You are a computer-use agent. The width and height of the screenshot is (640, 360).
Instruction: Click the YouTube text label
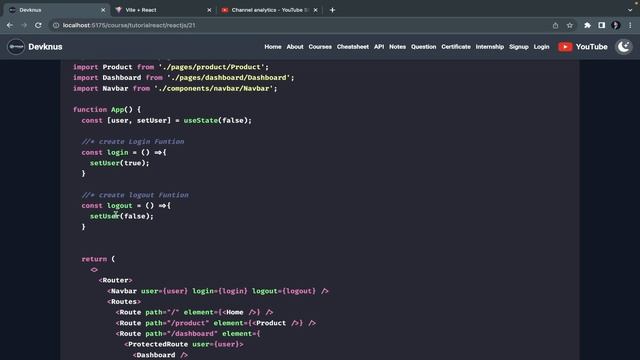[591, 47]
